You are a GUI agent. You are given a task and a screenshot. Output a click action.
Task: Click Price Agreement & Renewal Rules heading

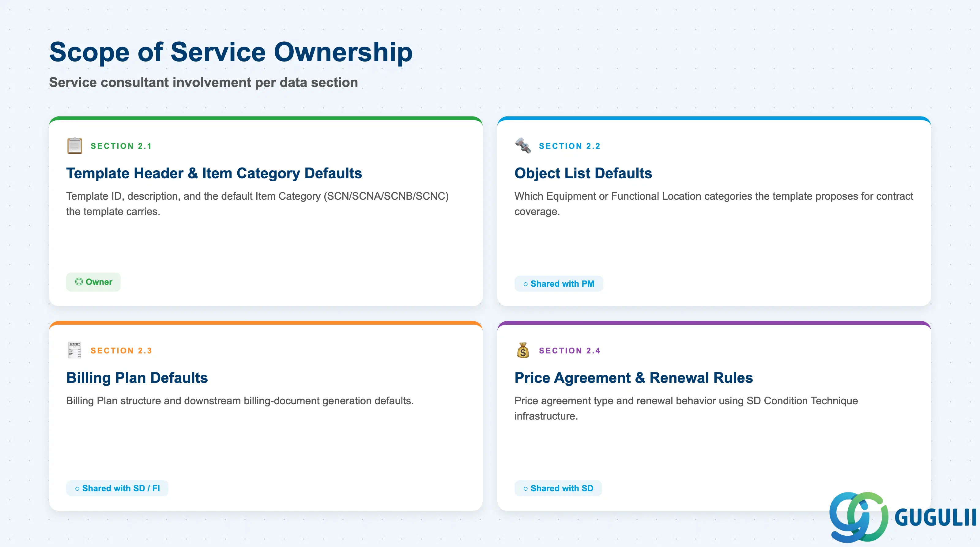point(633,378)
